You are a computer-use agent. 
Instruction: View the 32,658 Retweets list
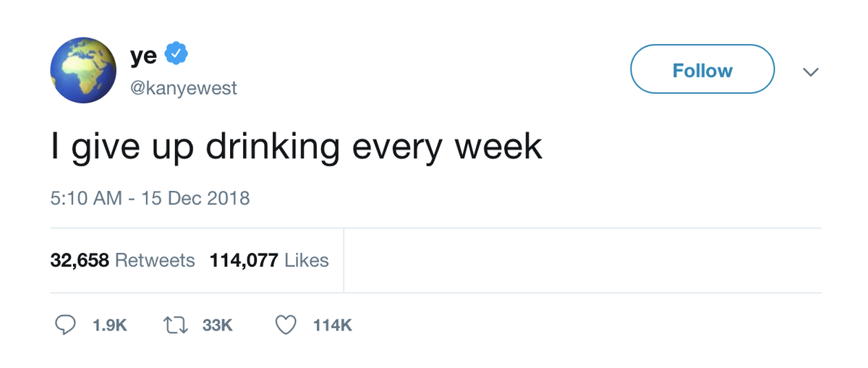click(122, 260)
